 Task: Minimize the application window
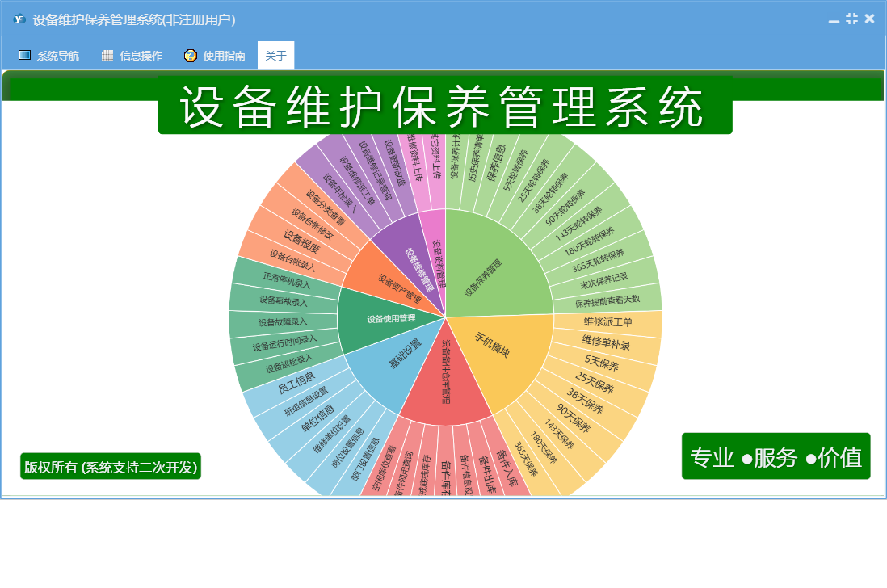[x=834, y=20]
